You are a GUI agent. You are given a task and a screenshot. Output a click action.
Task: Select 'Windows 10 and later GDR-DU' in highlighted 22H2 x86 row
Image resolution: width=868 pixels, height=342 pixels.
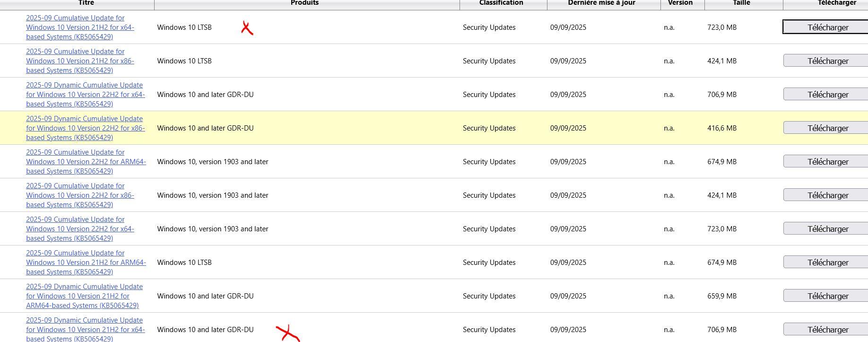click(205, 128)
